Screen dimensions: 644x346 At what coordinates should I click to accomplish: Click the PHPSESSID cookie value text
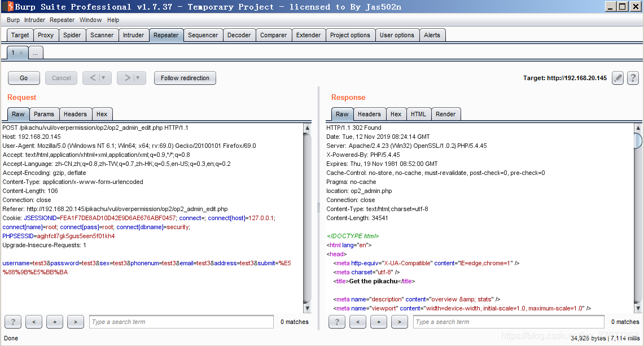[76, 236]
